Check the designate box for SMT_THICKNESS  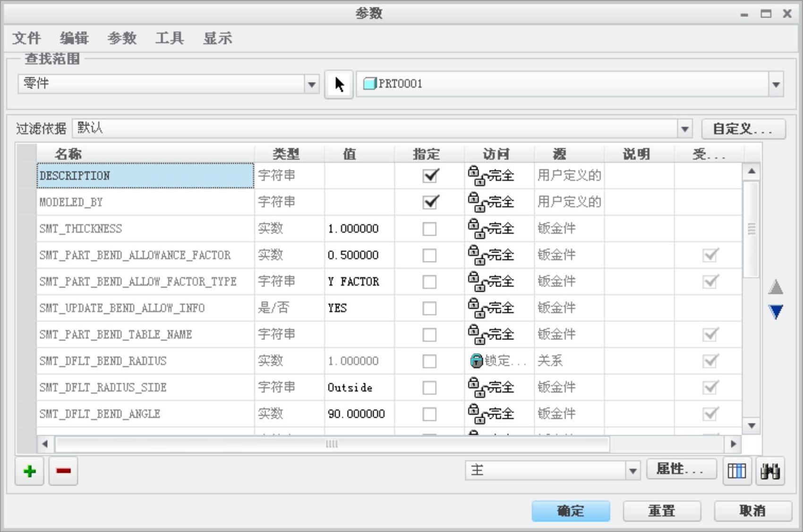point(429,229)
